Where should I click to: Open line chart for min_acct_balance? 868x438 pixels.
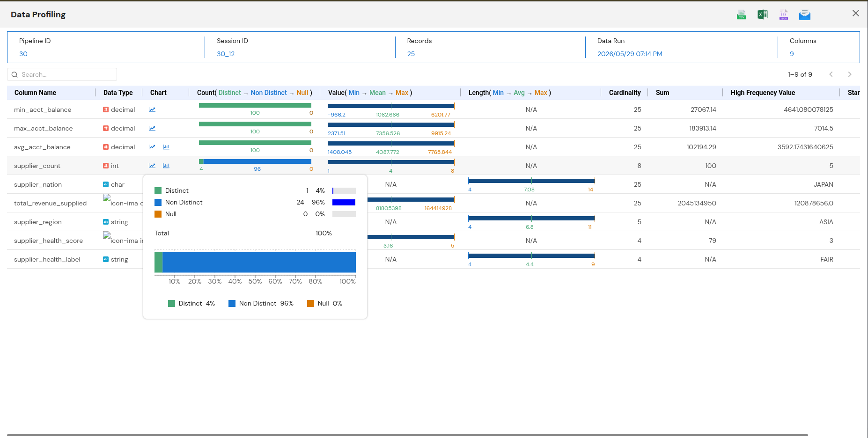152,109
